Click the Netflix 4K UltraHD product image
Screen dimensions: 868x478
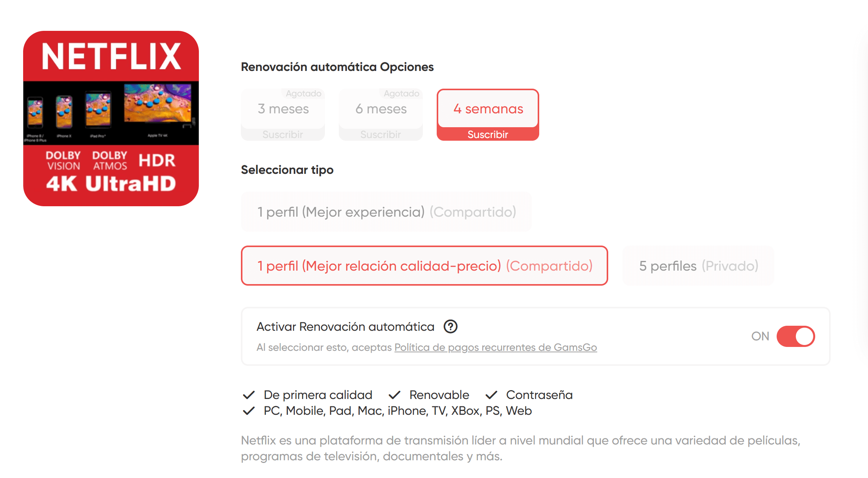point(111,118)
